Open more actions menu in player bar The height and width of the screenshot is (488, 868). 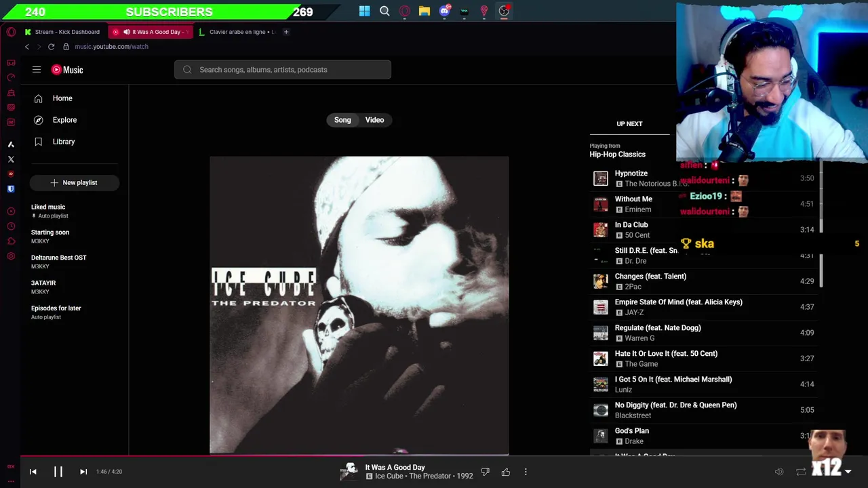point(526,472)
